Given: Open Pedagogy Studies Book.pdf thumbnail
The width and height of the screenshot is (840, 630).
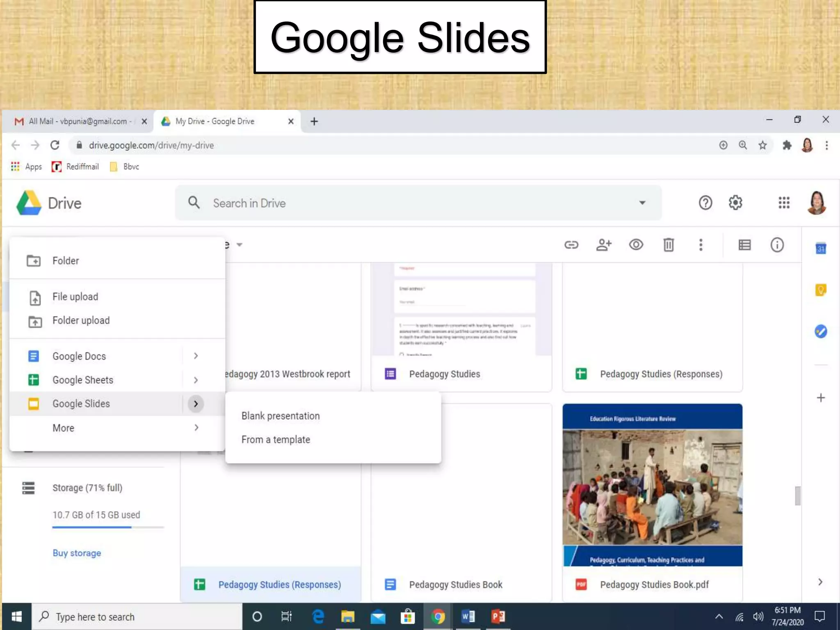Looking at the screenshot, I should (652, 485).
